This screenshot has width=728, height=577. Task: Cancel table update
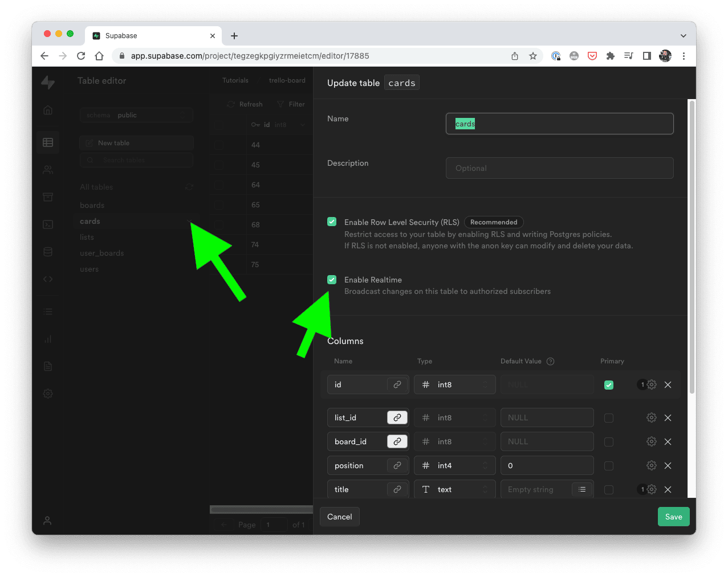point(340,517)
